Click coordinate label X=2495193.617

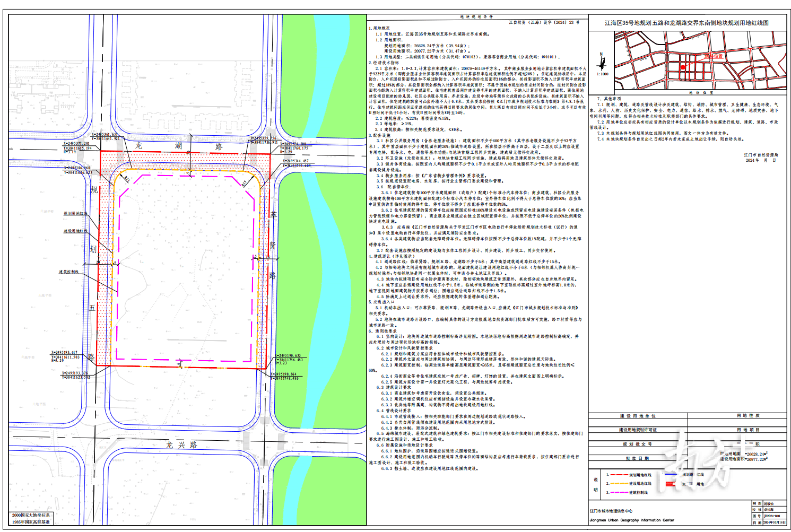[x=65, y=352]
